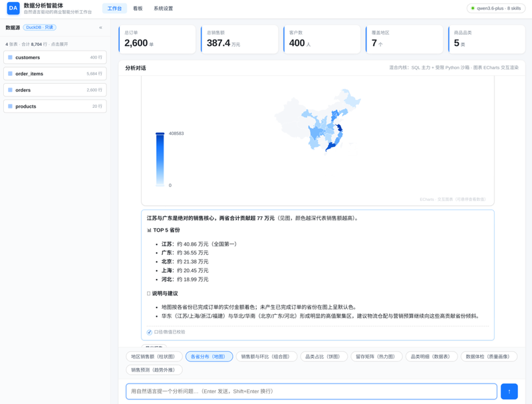
Task: Click the '江苏：约 40.86 万元' list item
Action: pos(199,244)
